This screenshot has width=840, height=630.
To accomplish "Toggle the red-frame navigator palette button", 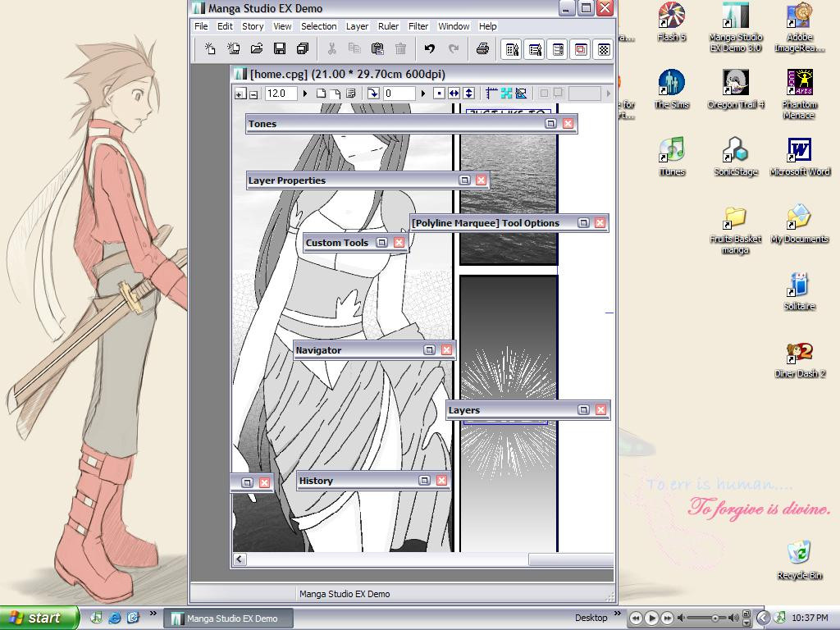I will coord(581,49).
